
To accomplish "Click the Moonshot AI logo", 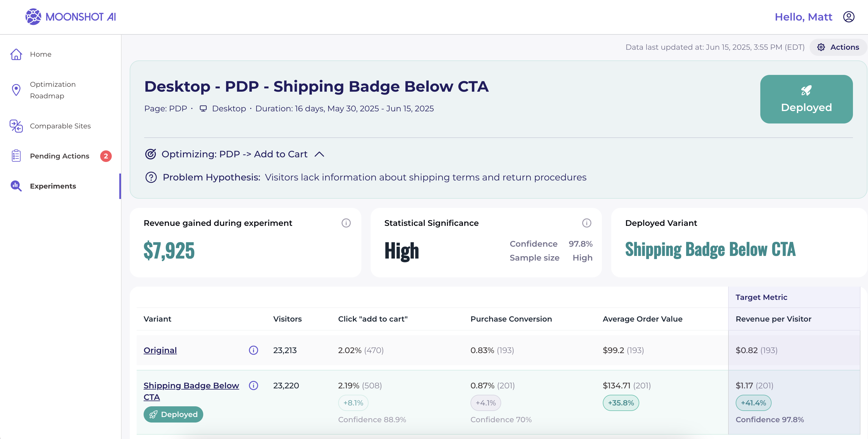I will click(70, 16).
